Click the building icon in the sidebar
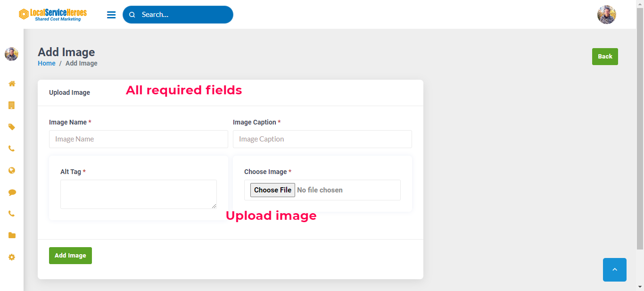 tap(12, 105)
